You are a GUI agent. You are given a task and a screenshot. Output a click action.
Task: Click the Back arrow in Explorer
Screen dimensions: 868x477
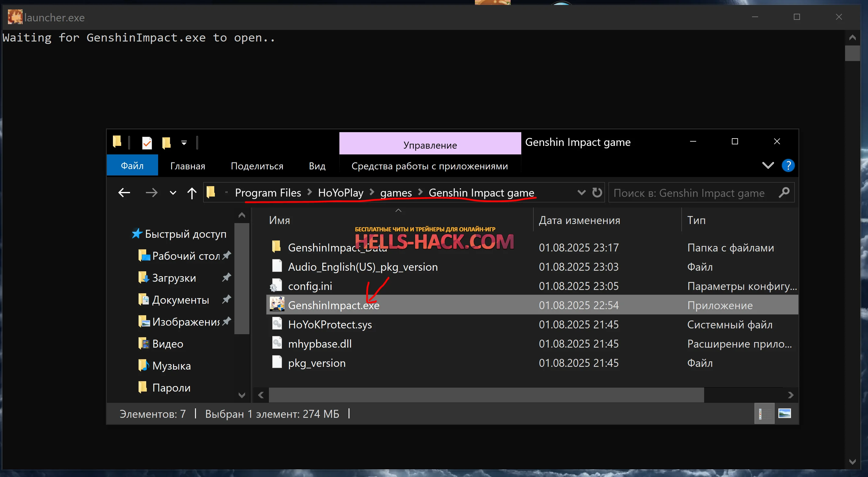click(124, 193)
